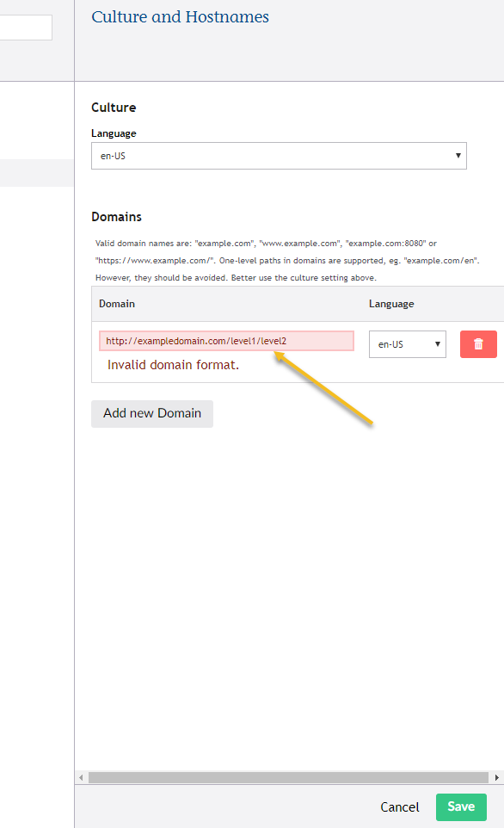Viewport: 504px width, 828px height.
Task: Click the Culture and Hostnames page title
Action: (x=180, y=17)
